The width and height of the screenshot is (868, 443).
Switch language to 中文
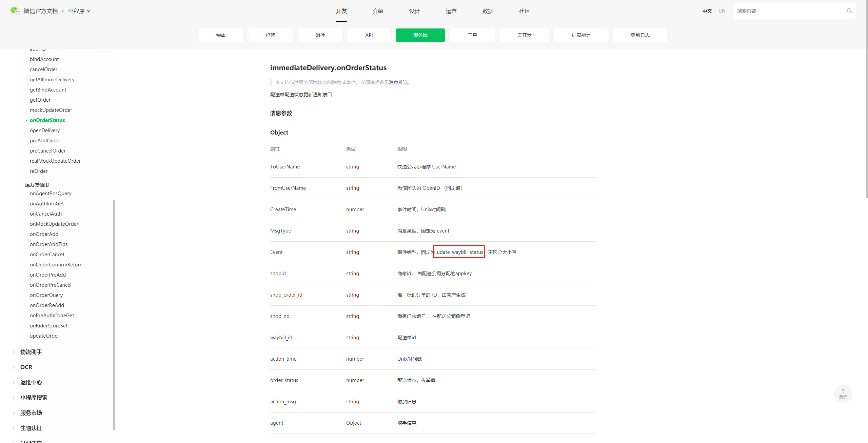[707, 11]
